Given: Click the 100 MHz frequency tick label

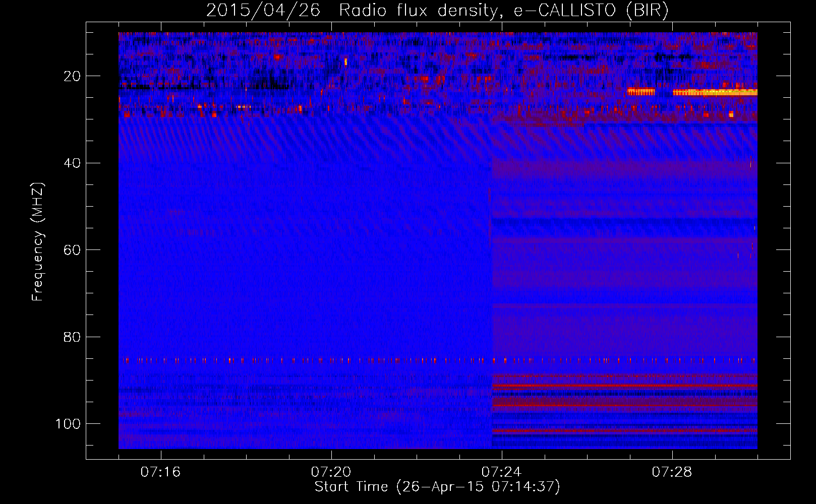Looking at the screenshot, I should click(x=68, y=424).
